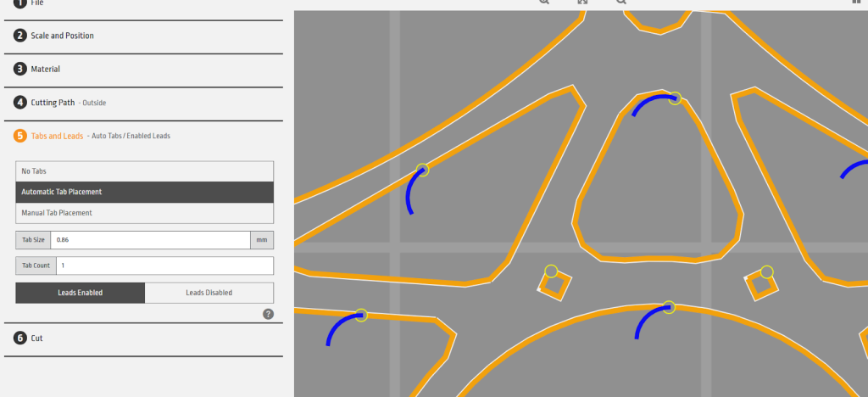Select lead marker on left small square cutout
The width and height of the screenshot is (868, 397).
(x=551, y=271)
